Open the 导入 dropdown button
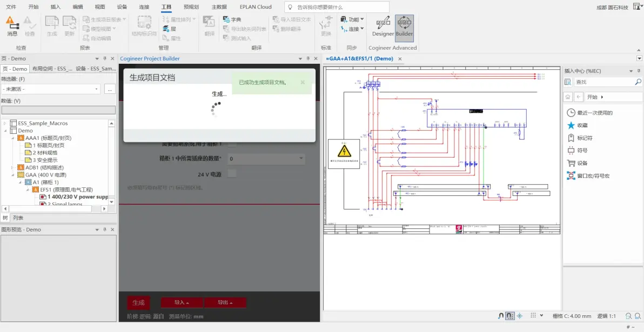The image size is (644, 332). pyautogui.click(x=182, y=302)
